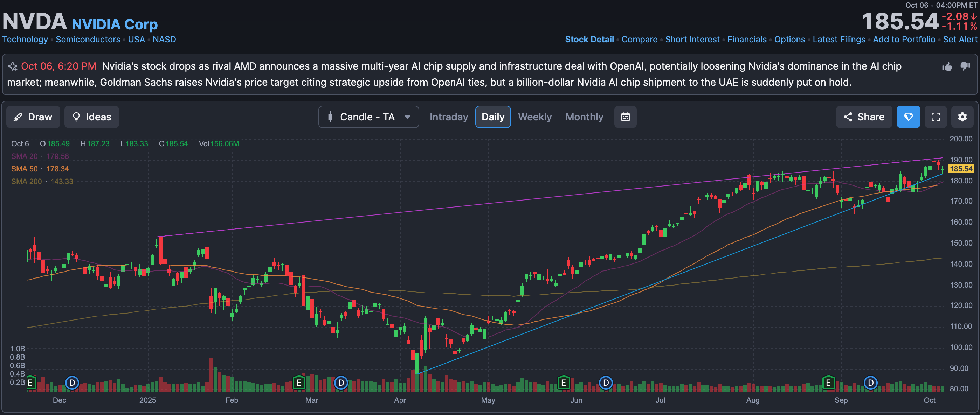The width and height of the screenshot is (980, 415).
Task: Click the first earnings E marker in December
Action: click(x=30, y=382)
